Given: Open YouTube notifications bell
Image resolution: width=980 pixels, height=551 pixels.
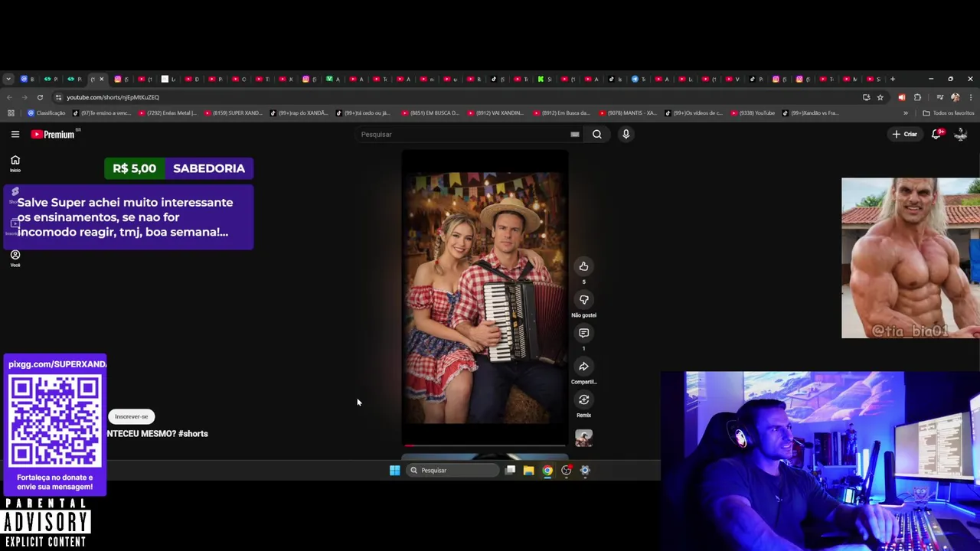Looking at the screenshot, I should pyautogui.click(x=936, y=134).
